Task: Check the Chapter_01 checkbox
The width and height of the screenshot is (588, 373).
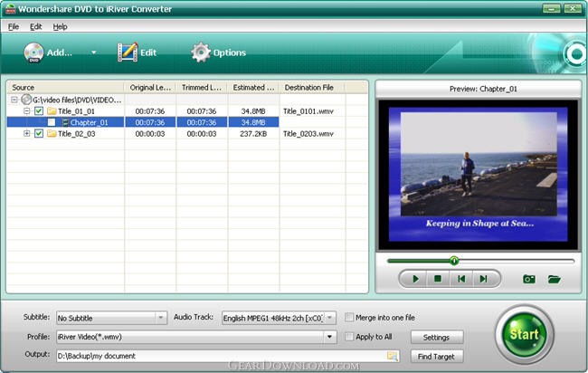Action: point(52,122)
